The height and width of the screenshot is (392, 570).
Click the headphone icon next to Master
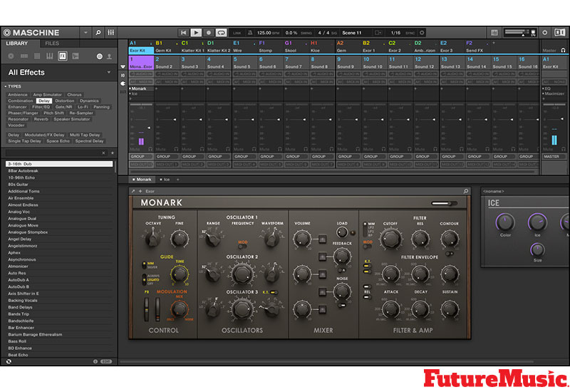pyautogui.click(x=563, y=51)
